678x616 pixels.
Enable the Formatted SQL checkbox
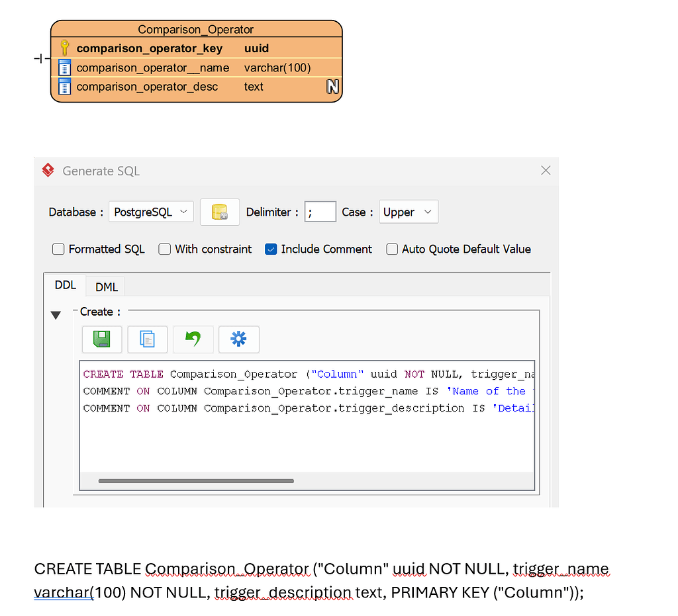(58, 249)
